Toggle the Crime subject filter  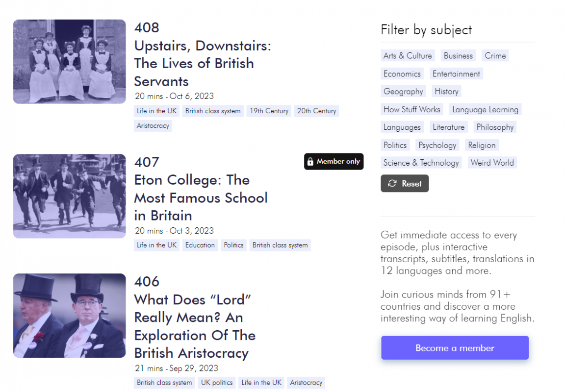(x=495, y=56)
